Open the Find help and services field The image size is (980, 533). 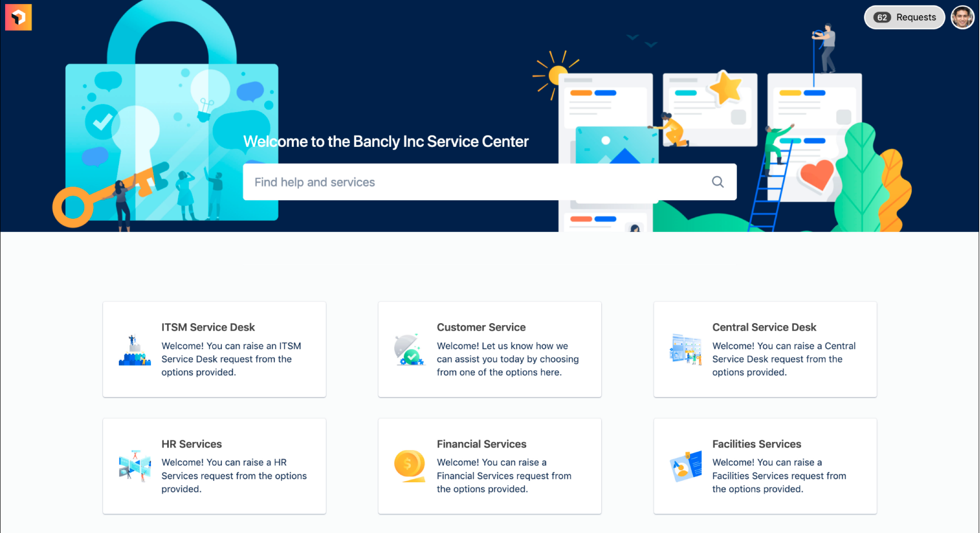(489, 182)
